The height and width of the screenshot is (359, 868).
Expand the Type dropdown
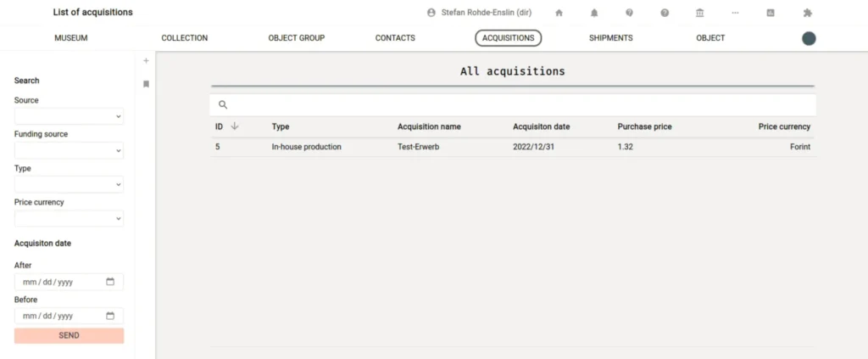[70, 184]
